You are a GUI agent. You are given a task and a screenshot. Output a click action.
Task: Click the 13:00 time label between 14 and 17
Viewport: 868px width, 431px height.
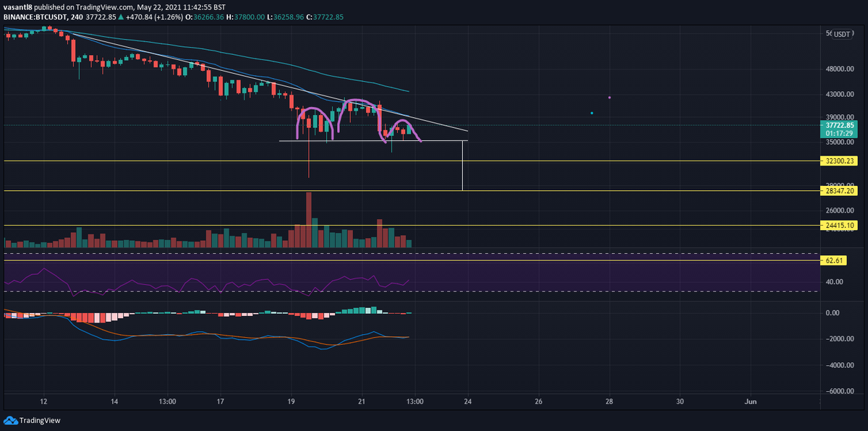tap(168, 401)
